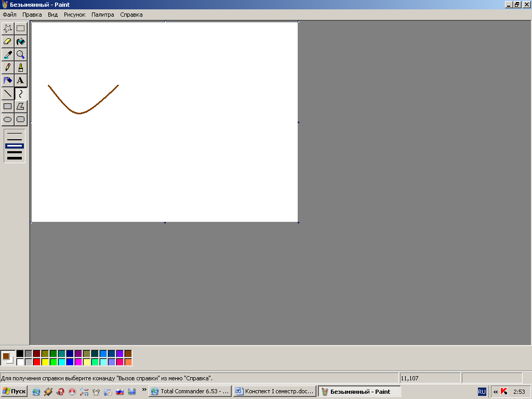Click the bottom-right canvas resize handle

pos(298,222)
